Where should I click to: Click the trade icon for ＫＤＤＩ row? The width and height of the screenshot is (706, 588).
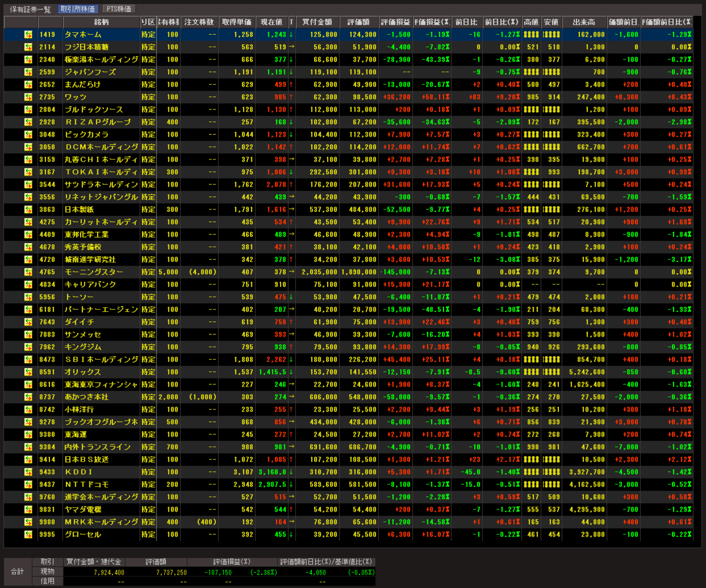(28, 472)
